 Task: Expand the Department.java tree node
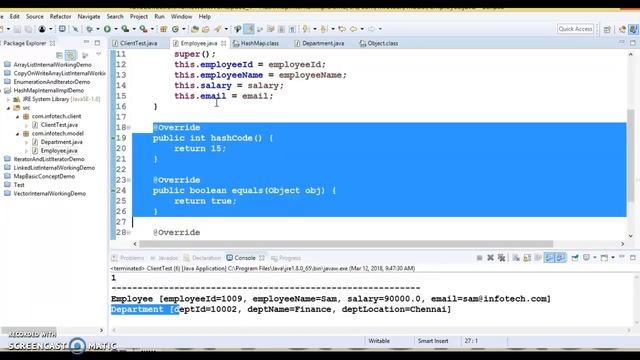[x=27, y=142]
